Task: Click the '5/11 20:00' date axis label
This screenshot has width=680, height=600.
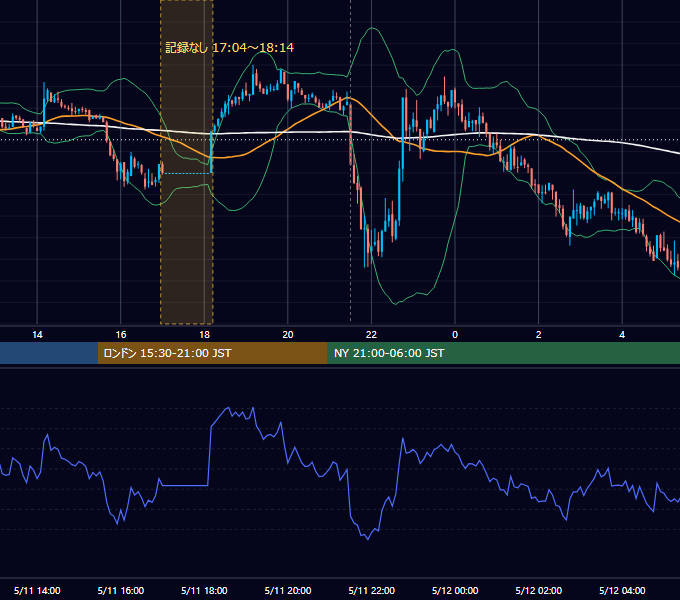Action: pyautogui.click(x=288, y=590)
